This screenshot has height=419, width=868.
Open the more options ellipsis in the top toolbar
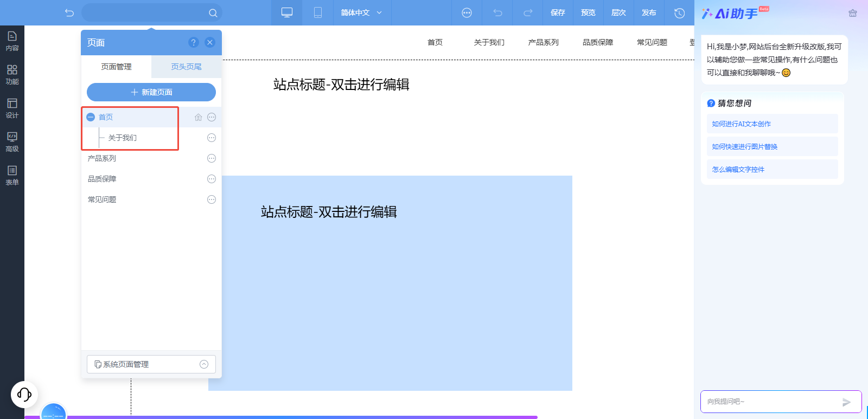467,13
